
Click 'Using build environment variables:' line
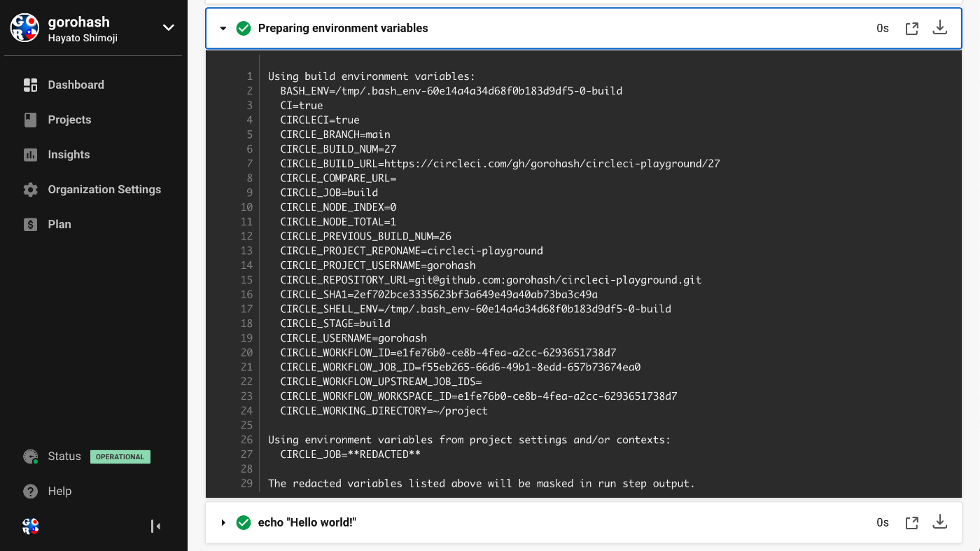pyautogui.click(x=372, y=76)
